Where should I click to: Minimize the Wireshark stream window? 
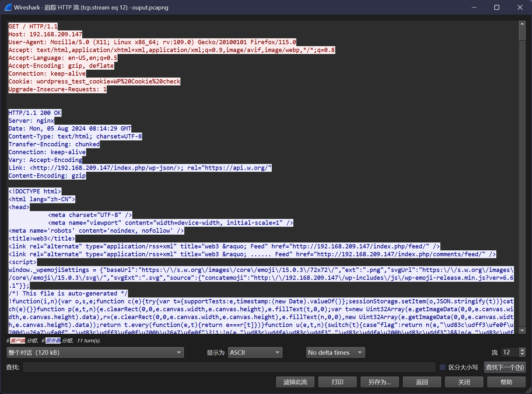(474, 7)
